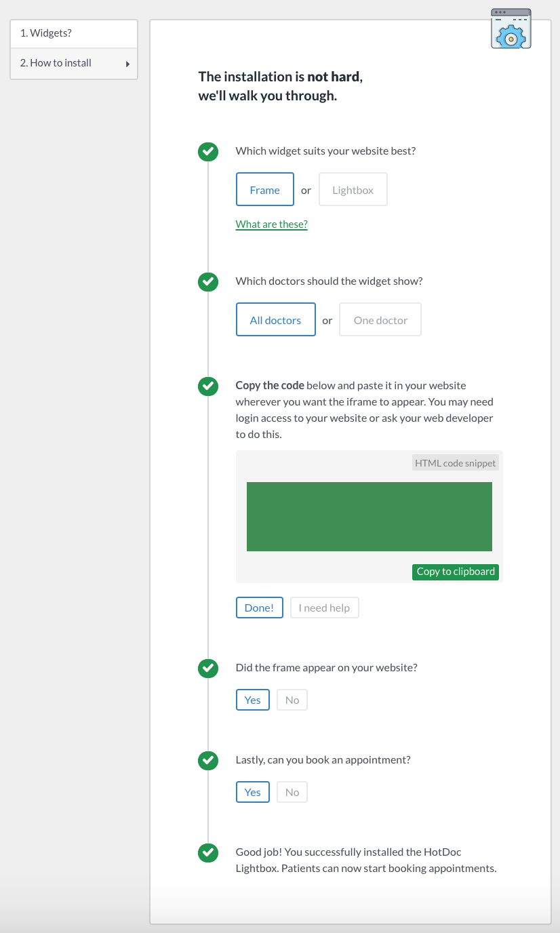Click the doctors step green checkmark
Screen dimensions: 560x933
[208, 281]
